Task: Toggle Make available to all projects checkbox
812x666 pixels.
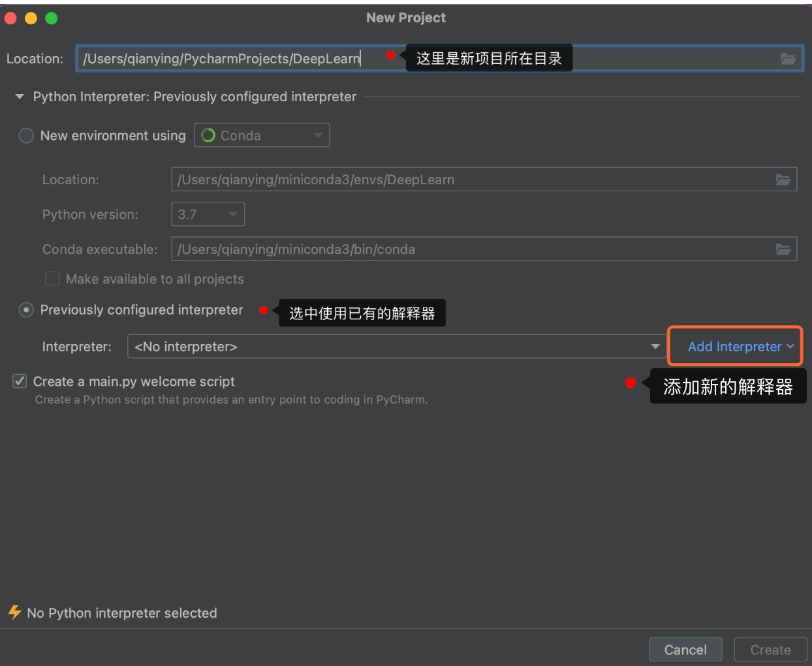Action: (52, 279)
